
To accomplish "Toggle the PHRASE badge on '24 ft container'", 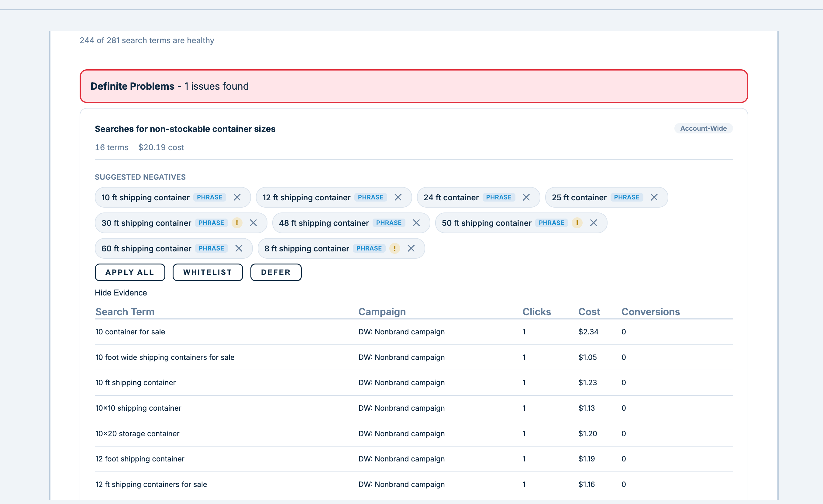I will click(498, 197).
